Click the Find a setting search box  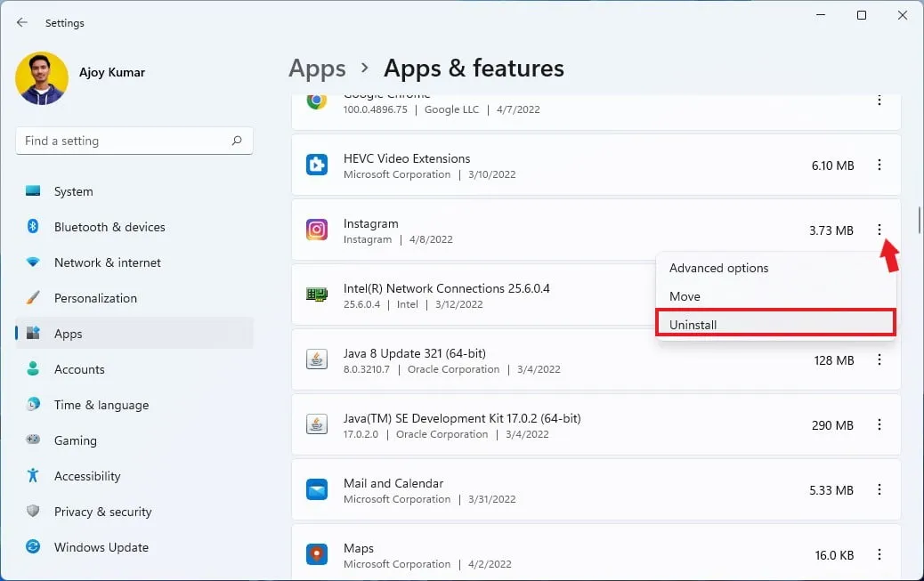(x=125, y=141)
